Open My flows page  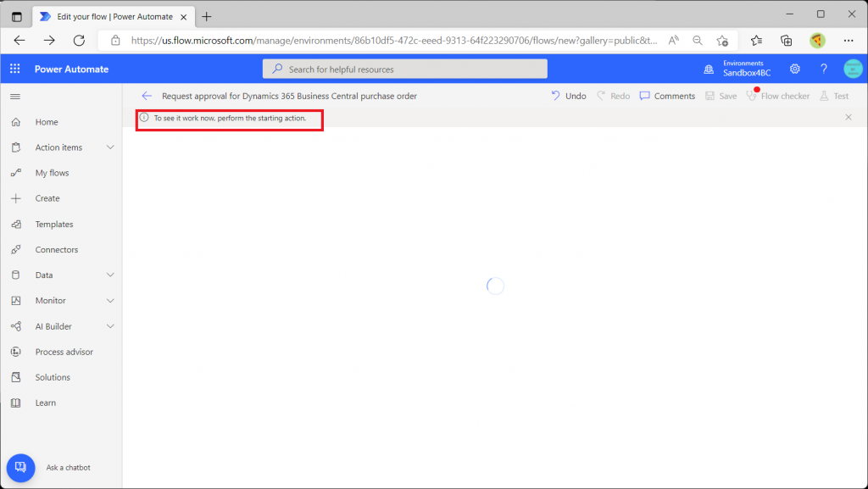[x=52, y=173]
